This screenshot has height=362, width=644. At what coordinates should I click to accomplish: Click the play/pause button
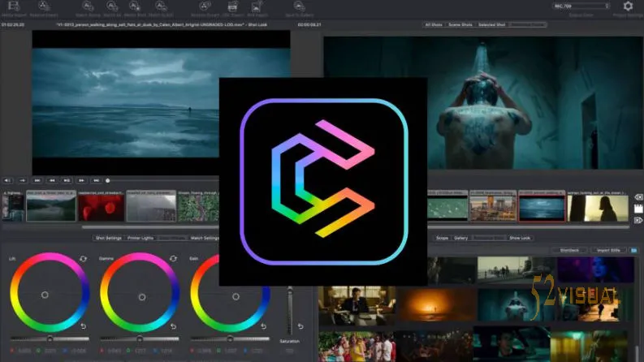[67, 180]
